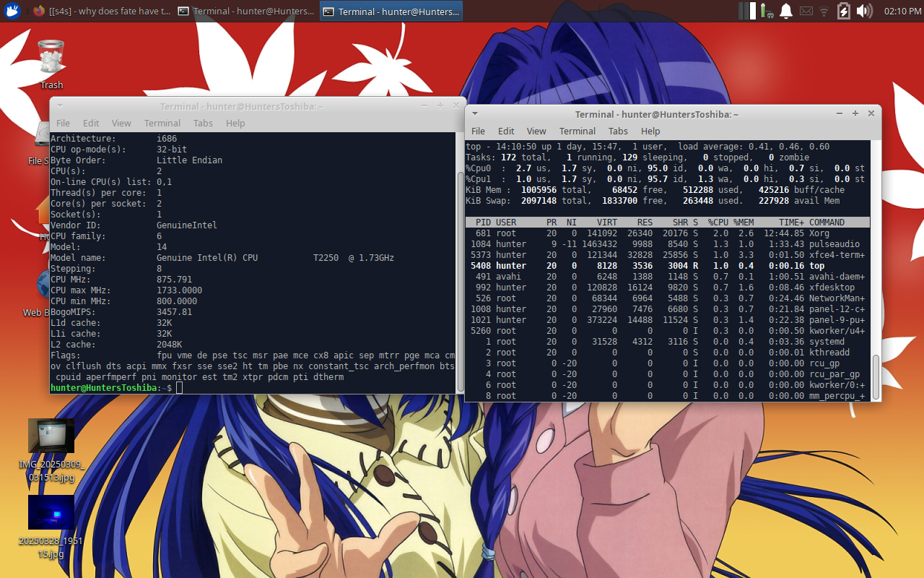Screen dimensions: 924x578
Task: Open File menu in the lscpu terminal
Action: coord(63,123)
